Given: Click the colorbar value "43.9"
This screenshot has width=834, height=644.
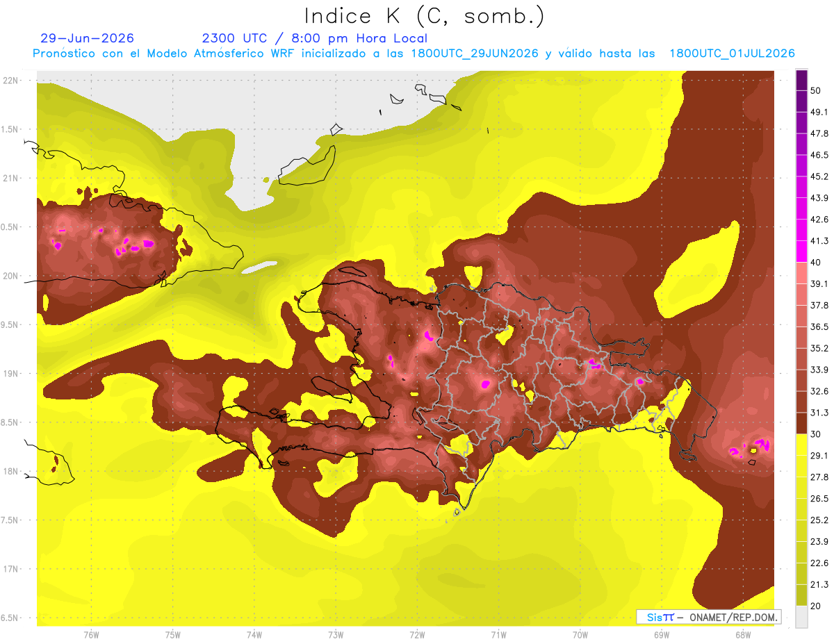Looking at the screenshot, I should (x=819, y=198).
